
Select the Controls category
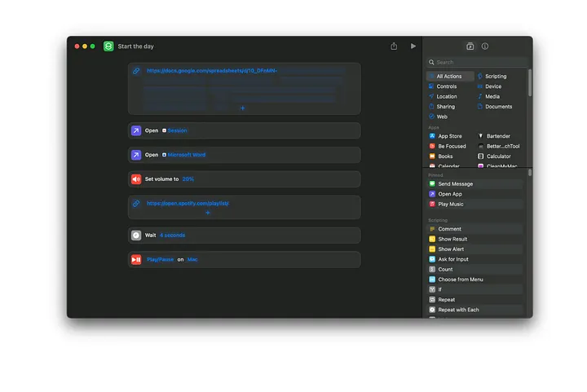click(x=443, y=86)
